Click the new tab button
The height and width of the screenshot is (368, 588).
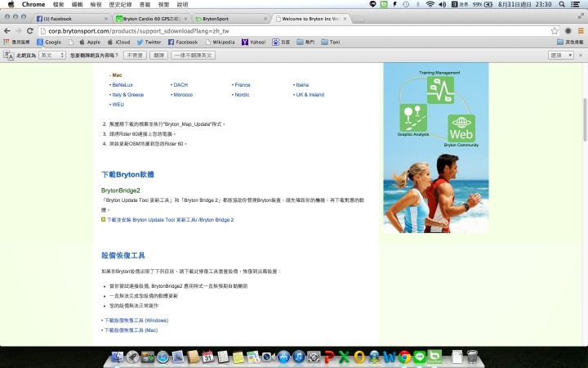[359, 19]
